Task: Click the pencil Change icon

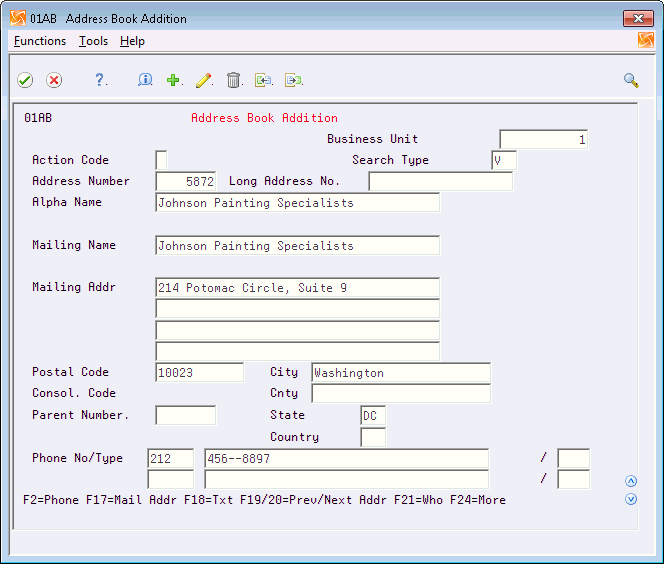Action: click(203, 80)
